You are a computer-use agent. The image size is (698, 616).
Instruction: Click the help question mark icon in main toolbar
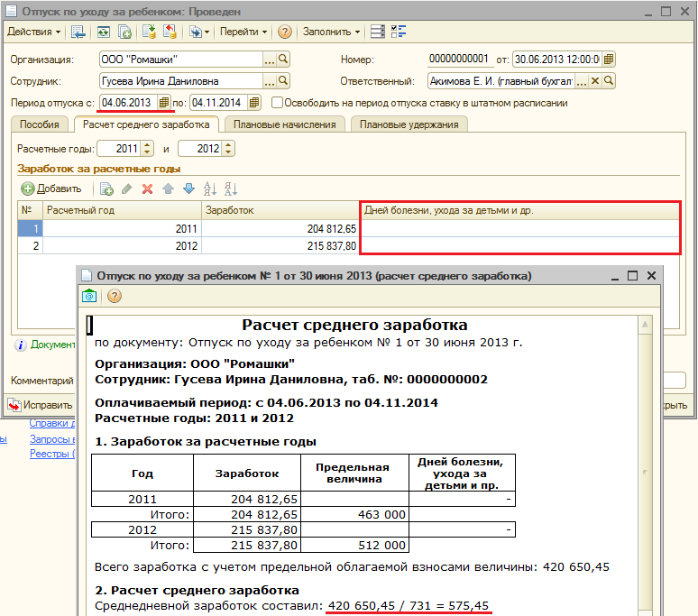pyautogui.click(x=285, y=32)
